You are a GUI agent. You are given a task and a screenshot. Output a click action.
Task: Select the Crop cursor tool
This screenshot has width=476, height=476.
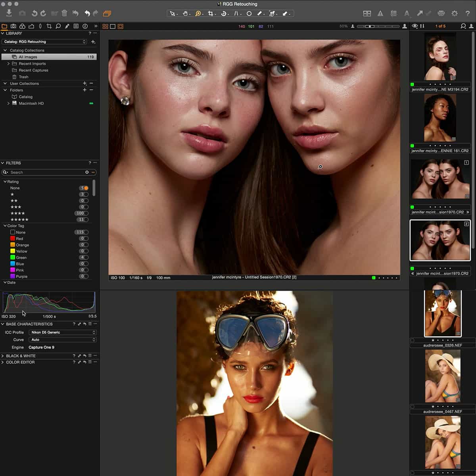click(x=211, y=13)
